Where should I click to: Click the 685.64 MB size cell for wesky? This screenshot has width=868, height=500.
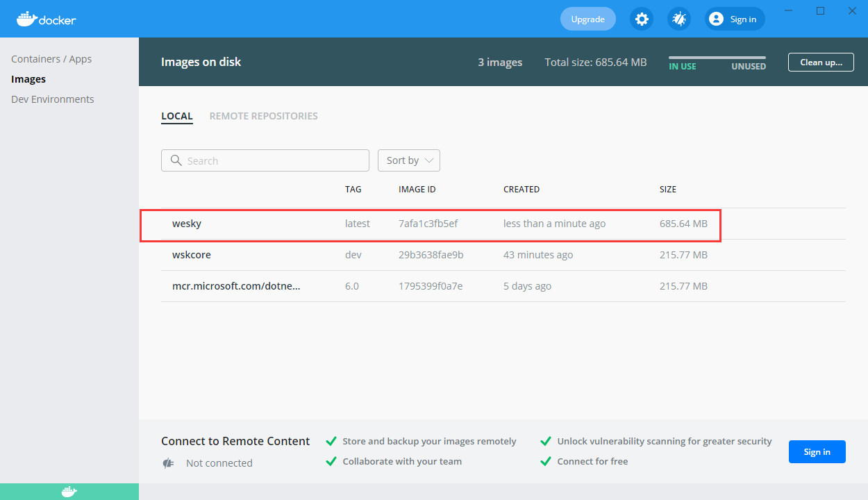coord(684,224)
